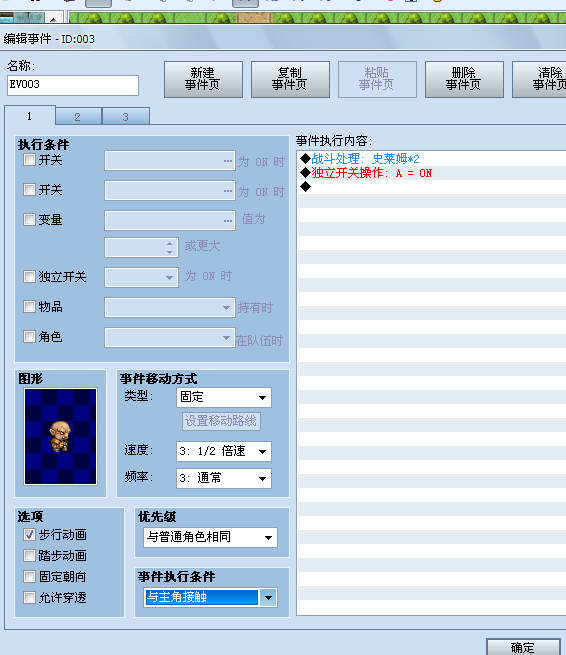Click the second 开关 selection field ellipsis
The image size is (566, 655).
tap(228, 191)
